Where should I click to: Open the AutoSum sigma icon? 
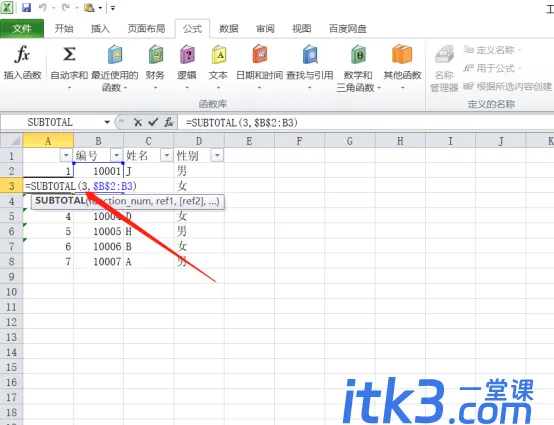pyautogui.click(x=69, y=54)
